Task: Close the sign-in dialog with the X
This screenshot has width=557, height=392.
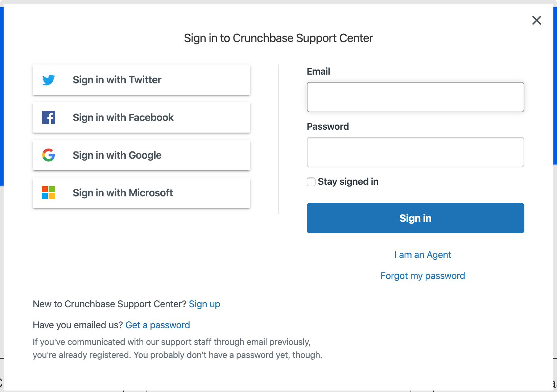Action: [x=537, y=20]
